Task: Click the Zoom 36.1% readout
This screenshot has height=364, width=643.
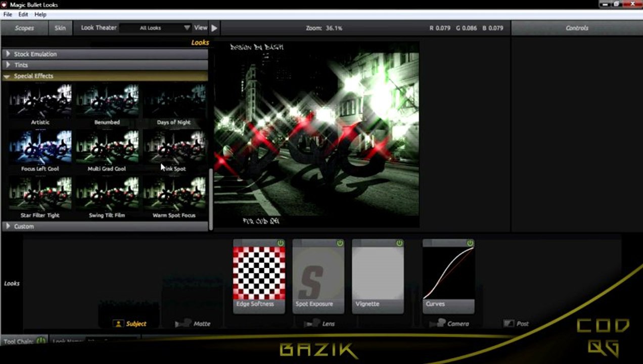Action: click(324, 28)
